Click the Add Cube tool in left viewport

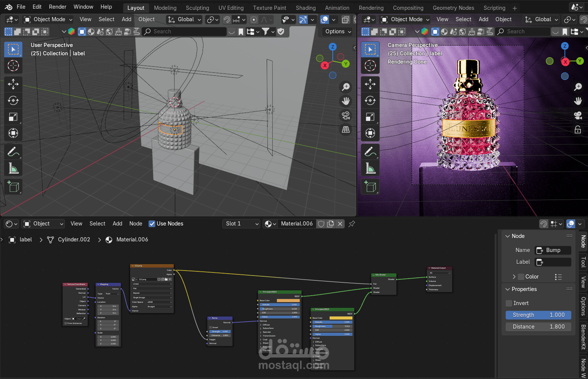point(13,187)
